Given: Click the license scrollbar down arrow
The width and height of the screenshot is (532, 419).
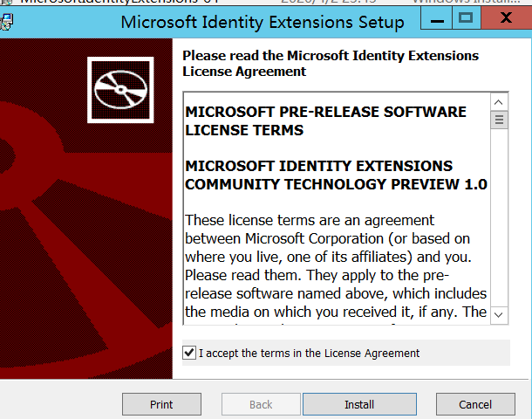Looking at the screenshot, I should (499, 315).
